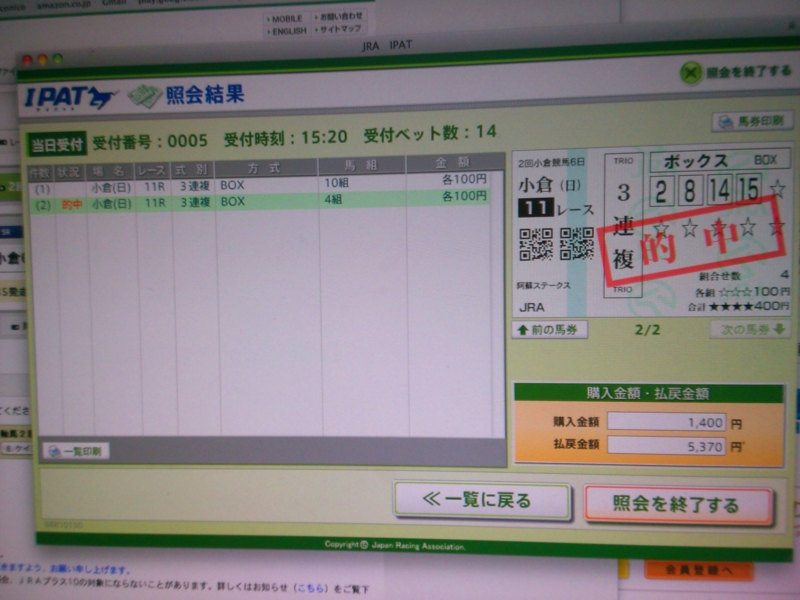Screen dimensions: 800x600
Task: Click the left QR code on ticket
Action: tap(535, 244)
